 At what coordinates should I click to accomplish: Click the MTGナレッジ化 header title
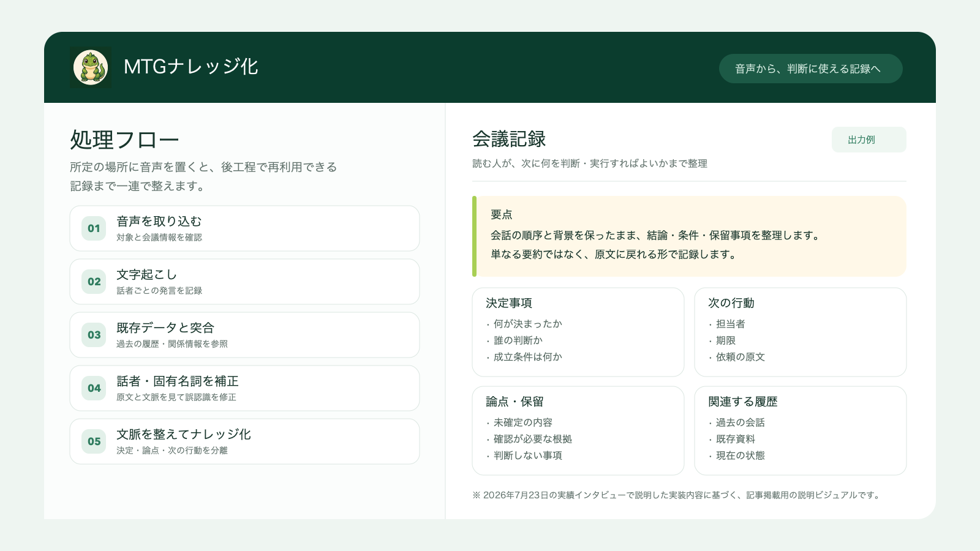tap(191, 67)
